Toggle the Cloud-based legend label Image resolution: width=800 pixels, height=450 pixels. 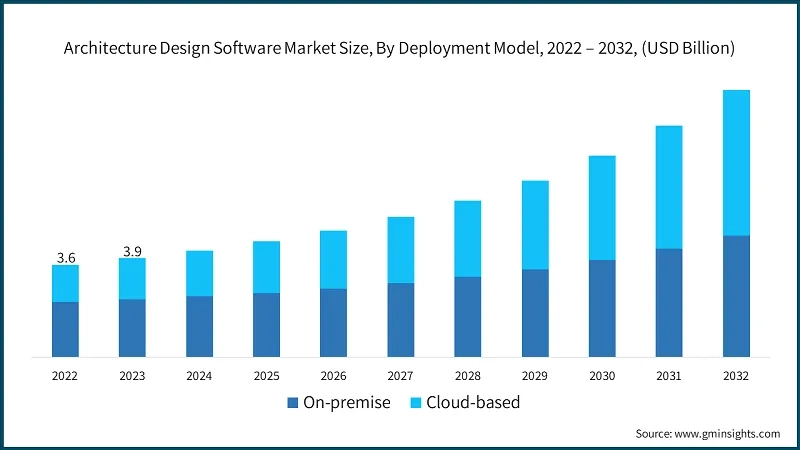click(x=473, y=403)
